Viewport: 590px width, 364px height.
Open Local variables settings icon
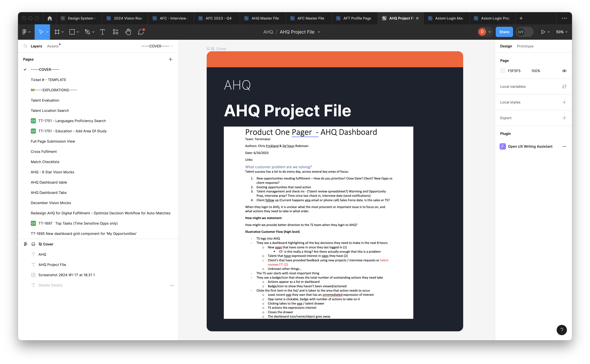pos(564,86)
